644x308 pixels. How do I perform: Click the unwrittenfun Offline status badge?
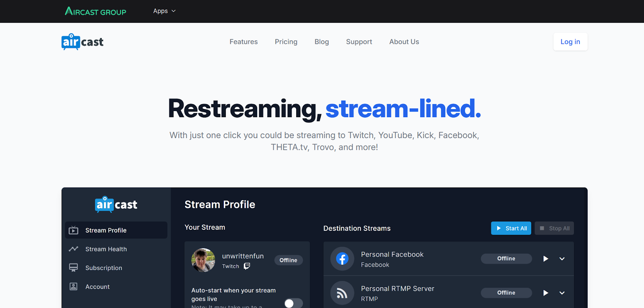(x=289, y=260)
